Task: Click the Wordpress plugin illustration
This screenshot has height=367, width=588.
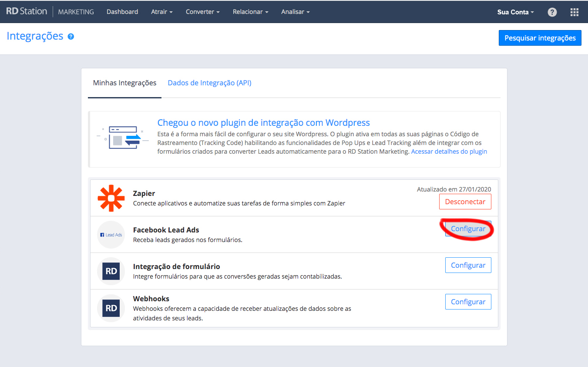Action: (123, 138)
